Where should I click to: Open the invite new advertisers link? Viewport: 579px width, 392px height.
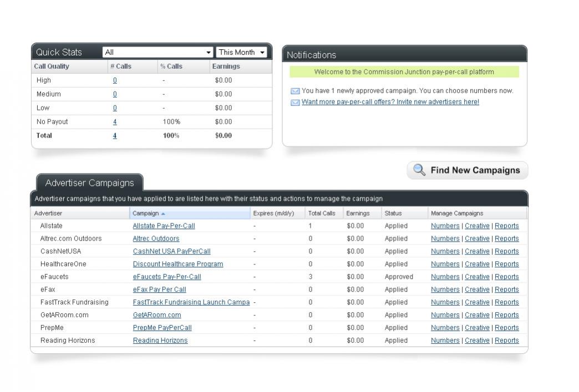coord(390,102)
